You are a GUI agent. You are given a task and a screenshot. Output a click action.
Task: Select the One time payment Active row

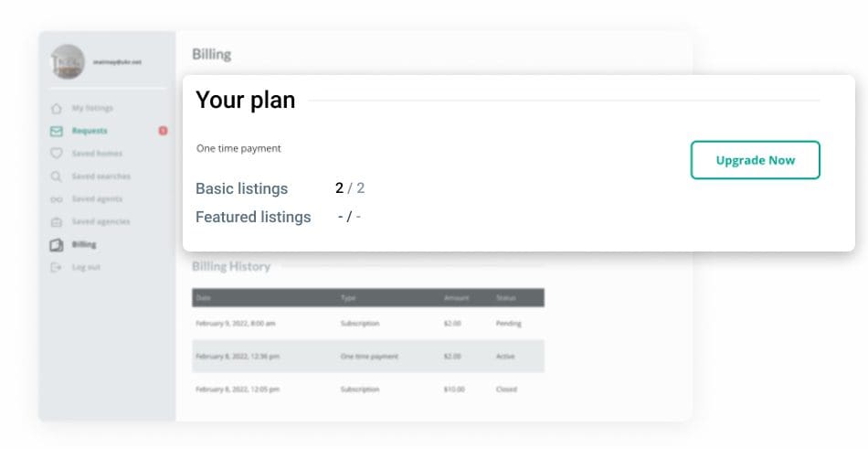pos(367,357)
